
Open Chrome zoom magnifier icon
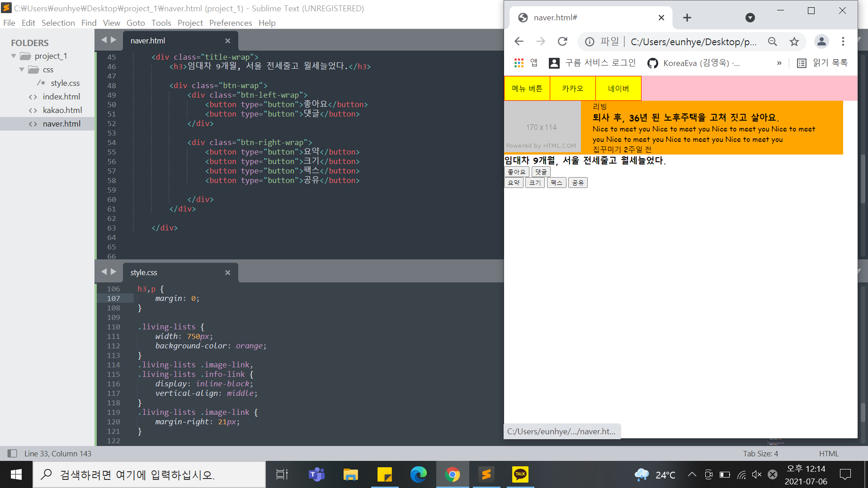773,42
